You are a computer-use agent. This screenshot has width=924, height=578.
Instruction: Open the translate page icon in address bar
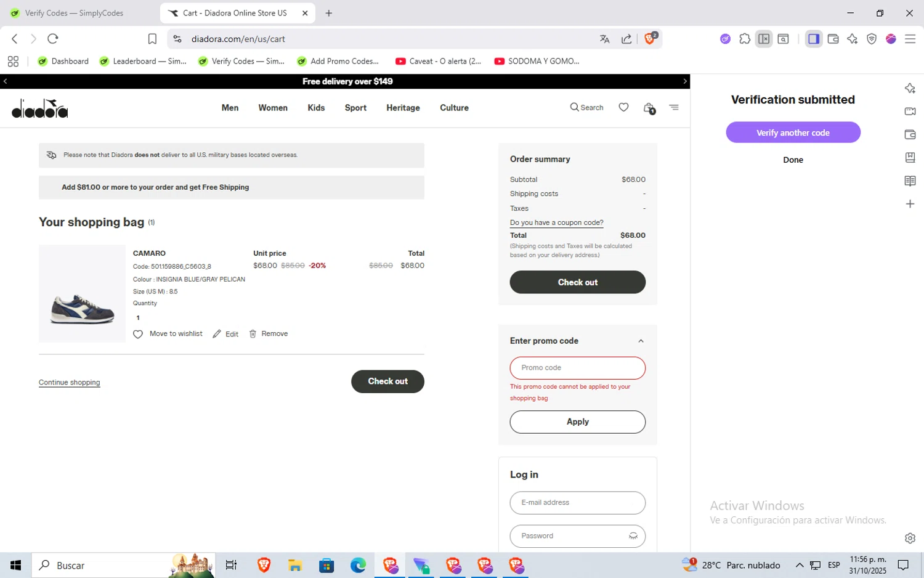[x=605, y=39]
